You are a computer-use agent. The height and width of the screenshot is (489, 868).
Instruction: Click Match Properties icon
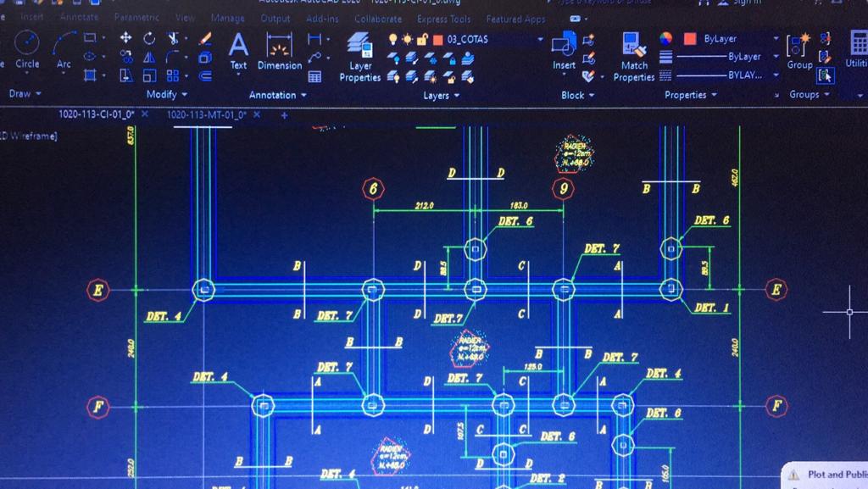634,56
